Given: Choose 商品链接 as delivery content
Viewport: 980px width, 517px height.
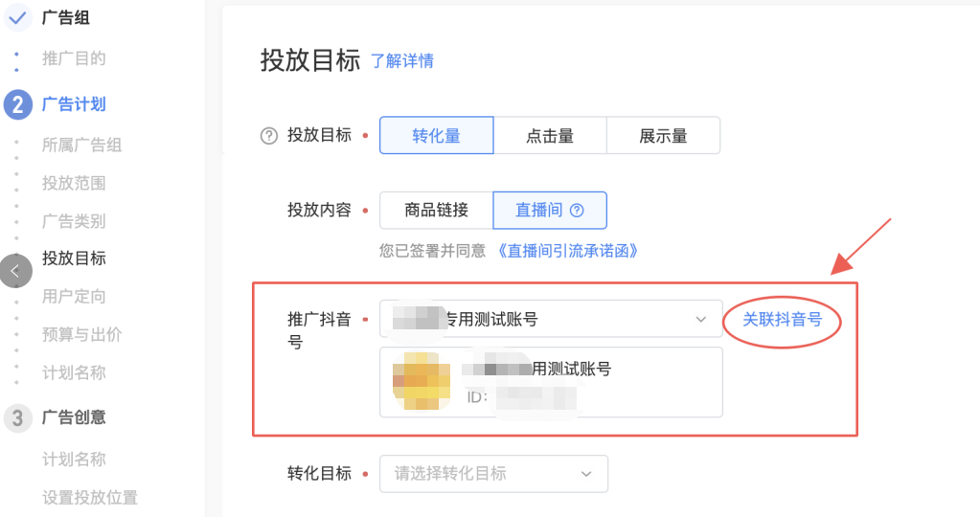Looking at the screenshot, I should (436, 211).
